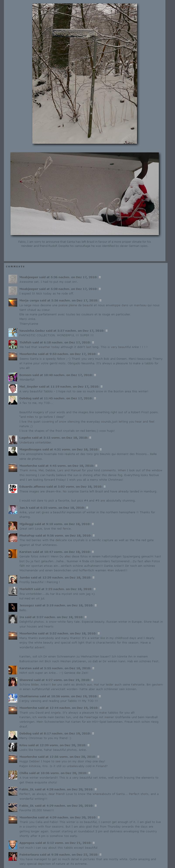This screenshot has width=175, height=868.
Task: Visit the Painterlaura username link
Action: [x=29, y=855]
